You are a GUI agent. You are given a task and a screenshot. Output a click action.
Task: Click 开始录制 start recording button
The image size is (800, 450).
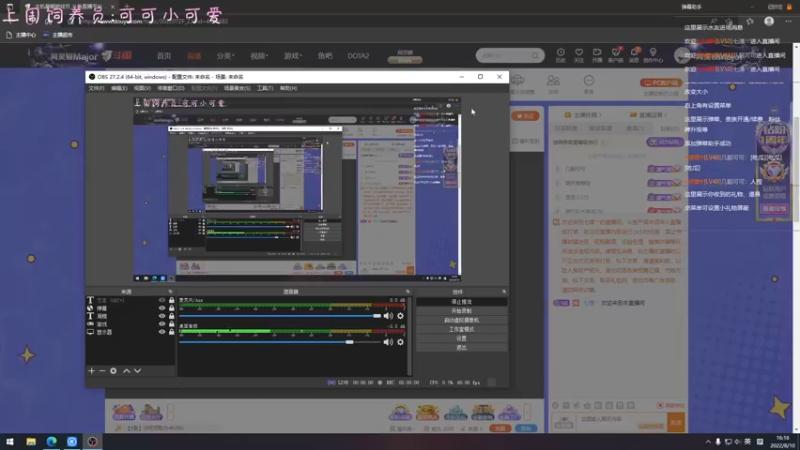point(461,311)
